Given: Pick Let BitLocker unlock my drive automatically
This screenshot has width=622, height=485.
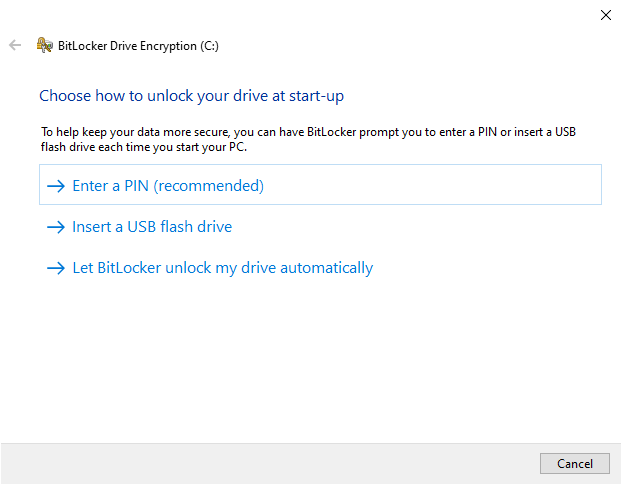Looking at the screenshot, I should point(222,268).
